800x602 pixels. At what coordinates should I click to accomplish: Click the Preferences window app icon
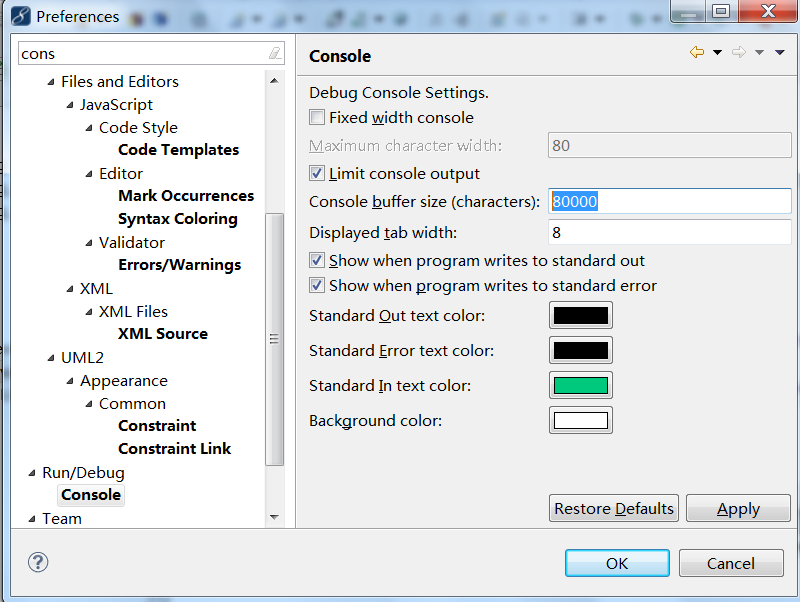coord(21,16)
